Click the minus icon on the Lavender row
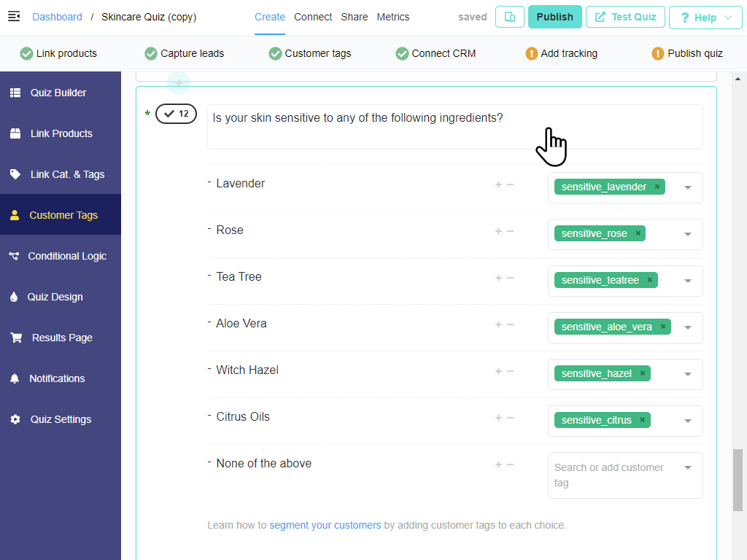 [510, 184]
